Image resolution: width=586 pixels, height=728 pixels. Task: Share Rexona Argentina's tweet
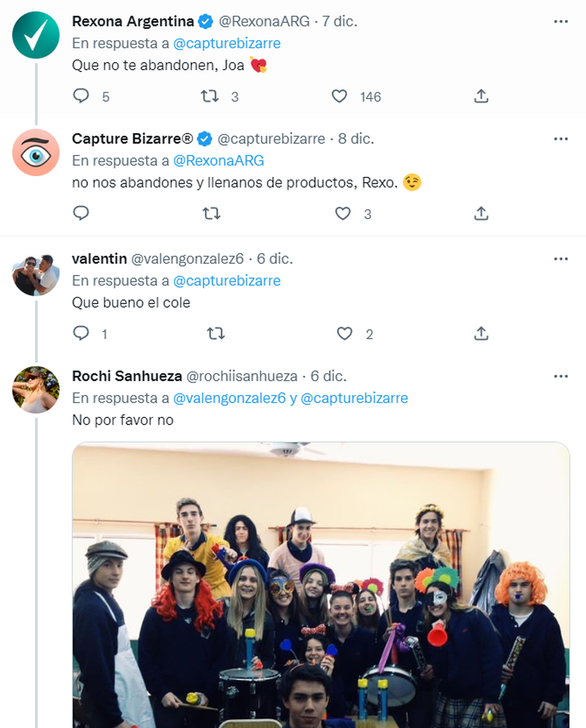coord(481,96)
